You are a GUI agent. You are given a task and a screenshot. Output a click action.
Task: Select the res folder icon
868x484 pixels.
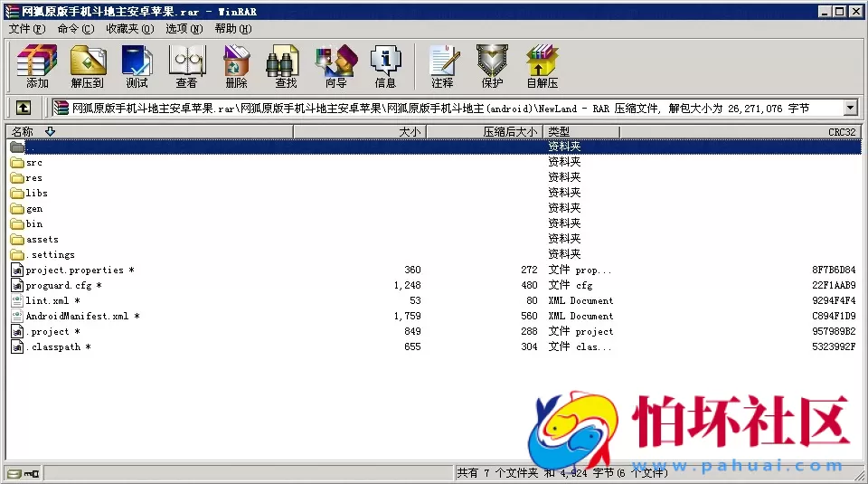[x=17, y=177]
